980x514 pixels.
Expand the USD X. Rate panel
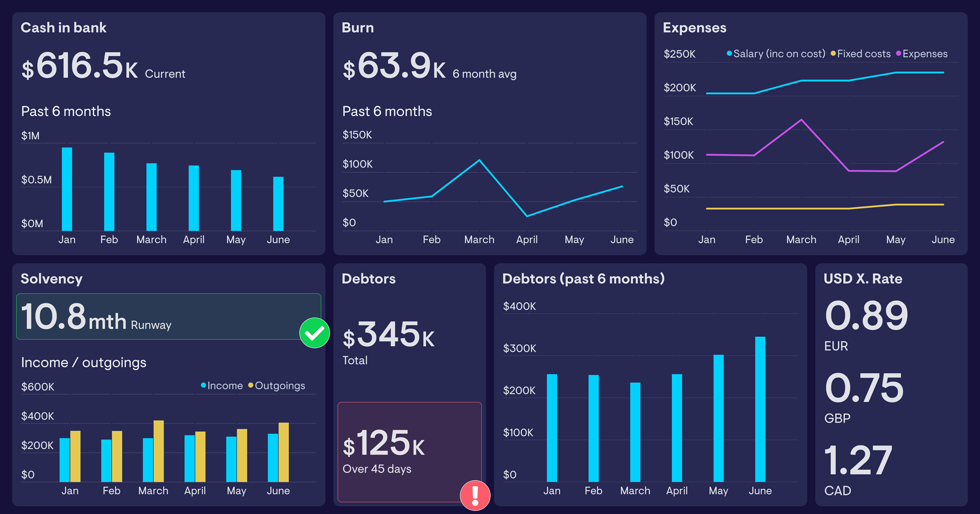[x=863, y=279]
